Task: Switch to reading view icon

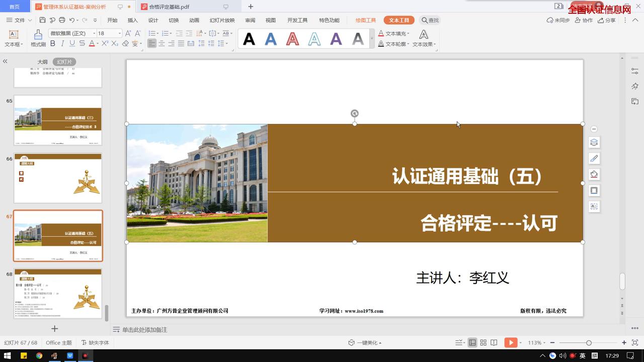Action: pyautogui.click(x=494, y=342)
